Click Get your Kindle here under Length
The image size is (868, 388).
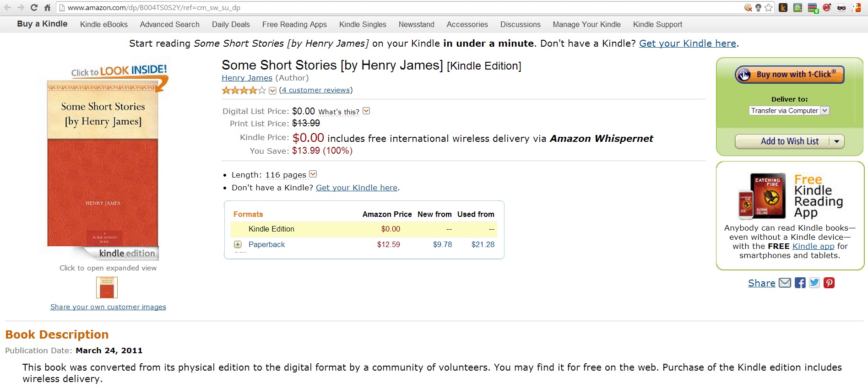click(357, 188)
